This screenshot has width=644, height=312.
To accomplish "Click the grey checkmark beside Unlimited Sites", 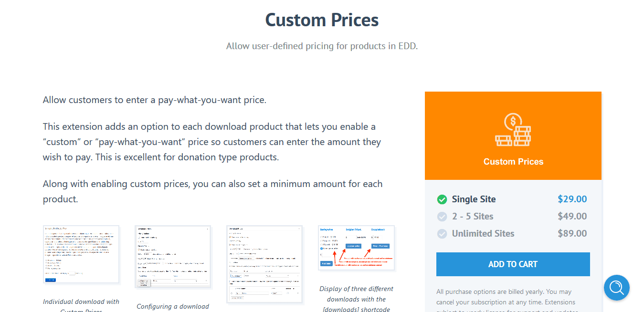I will pyautogui.click(x=442, y=234).
